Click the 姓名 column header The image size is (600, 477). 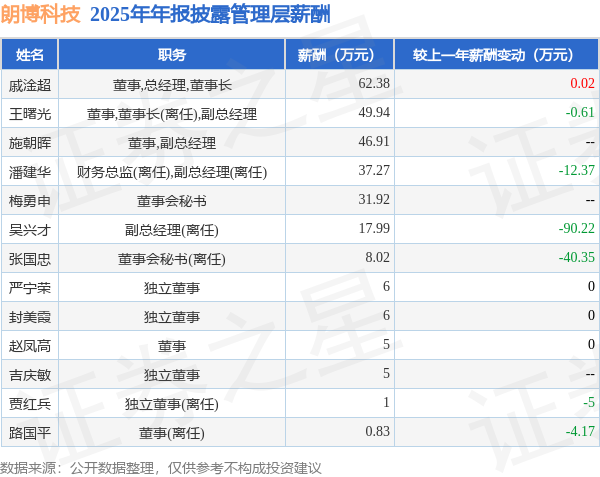(x=29, y=55)
